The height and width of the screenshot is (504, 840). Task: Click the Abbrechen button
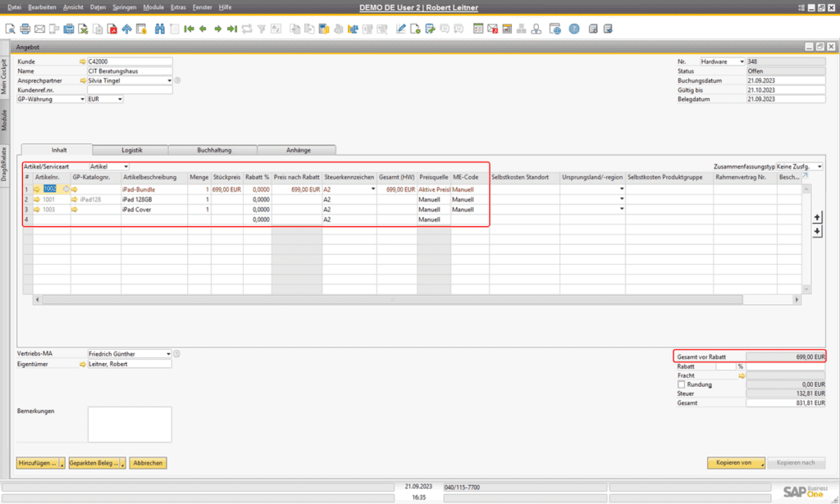tap(148, 463)
